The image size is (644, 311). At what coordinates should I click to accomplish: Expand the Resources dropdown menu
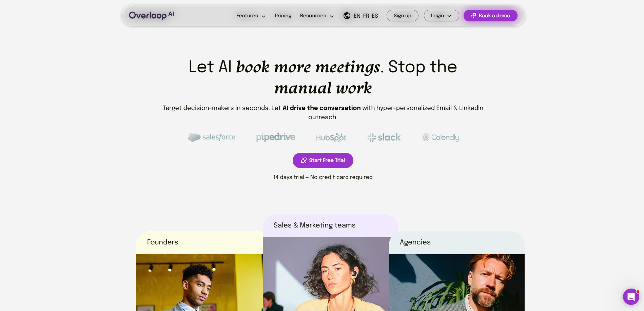(x=317, y=16)
